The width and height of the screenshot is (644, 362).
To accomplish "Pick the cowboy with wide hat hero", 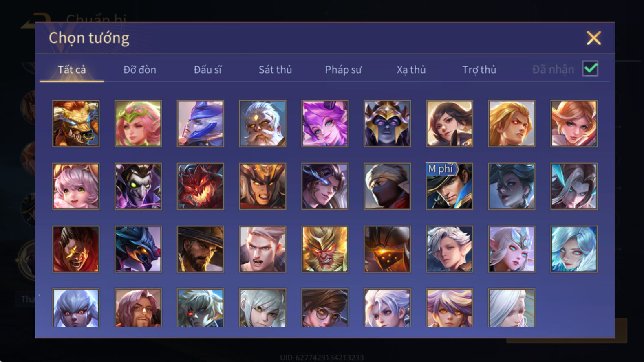I will pos(200,249).
